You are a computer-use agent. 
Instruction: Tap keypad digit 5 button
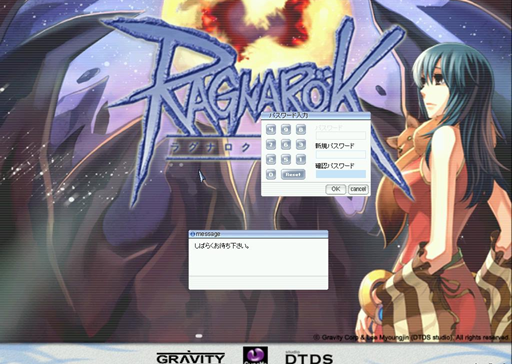286,159
